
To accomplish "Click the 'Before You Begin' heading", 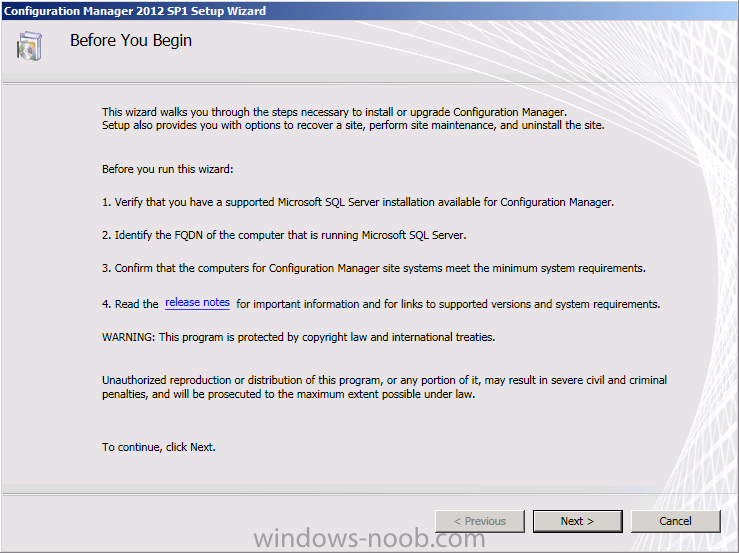I will (131, 41).
